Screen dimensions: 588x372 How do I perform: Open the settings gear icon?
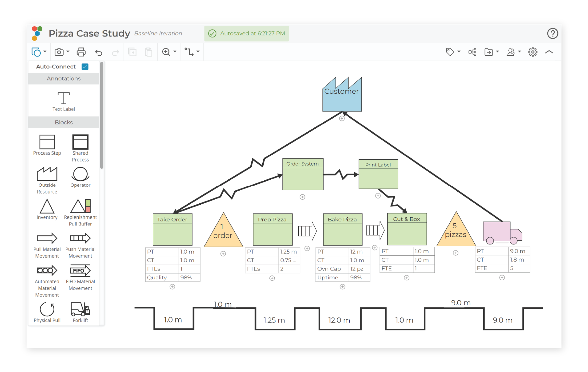(532, 52)
